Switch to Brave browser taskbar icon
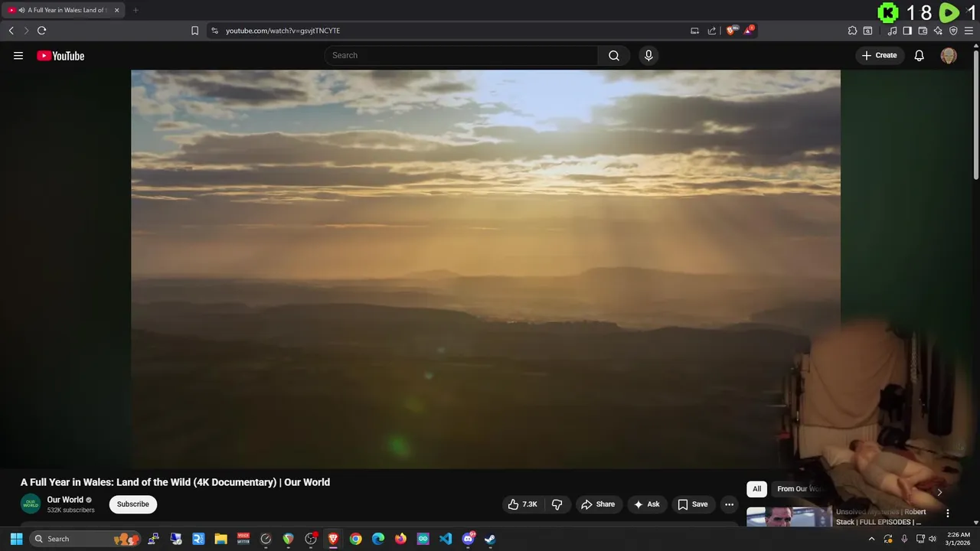Viewport: 980px width, 551px height. click(x=333, y=539)
